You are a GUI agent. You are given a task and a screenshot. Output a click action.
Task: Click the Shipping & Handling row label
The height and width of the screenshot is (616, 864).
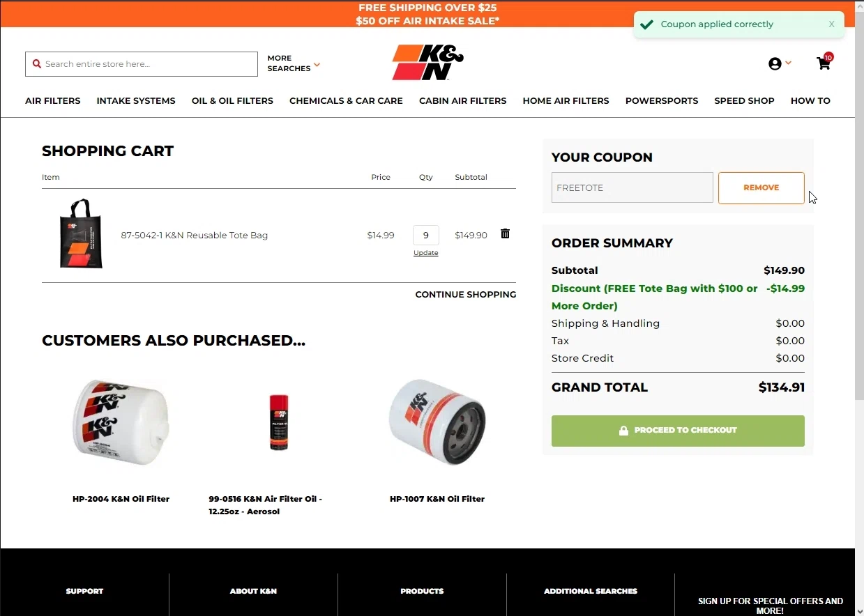(605, 323)
